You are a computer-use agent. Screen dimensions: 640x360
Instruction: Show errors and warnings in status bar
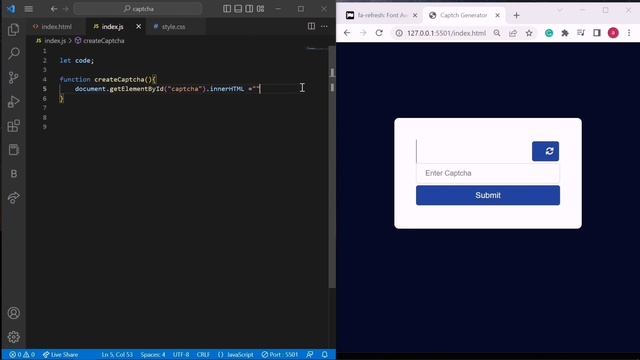(22, 354)
